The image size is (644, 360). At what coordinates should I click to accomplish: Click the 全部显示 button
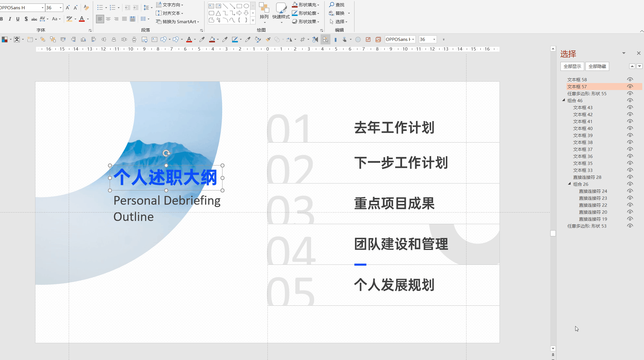[x=572, y=66]
